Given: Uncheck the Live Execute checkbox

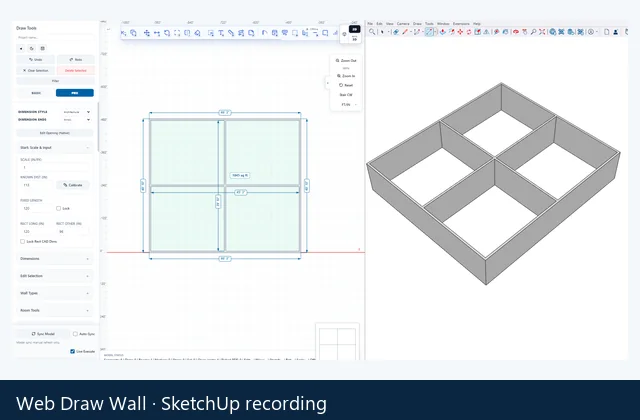Looking at the screenshot, I should [72, 351].
